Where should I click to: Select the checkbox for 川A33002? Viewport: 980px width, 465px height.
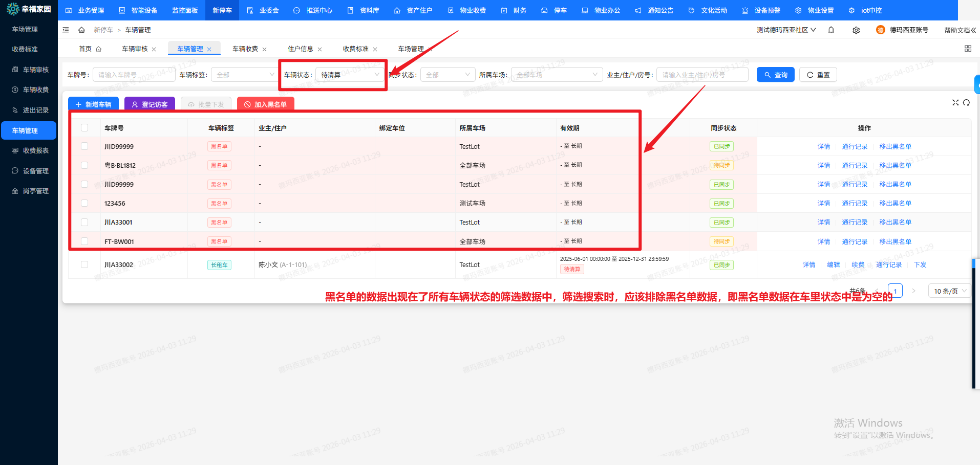point(84,264)
